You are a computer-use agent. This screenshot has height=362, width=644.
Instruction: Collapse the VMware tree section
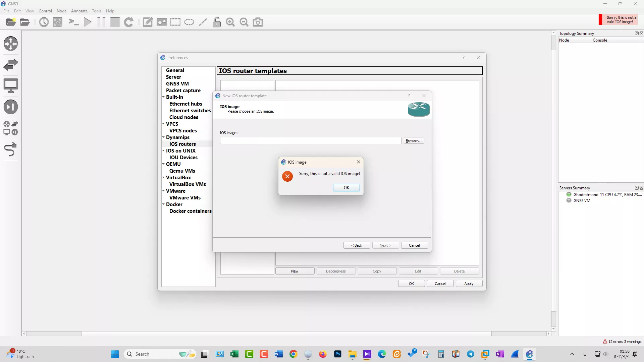pyautogui.click(x=163, y=191)
